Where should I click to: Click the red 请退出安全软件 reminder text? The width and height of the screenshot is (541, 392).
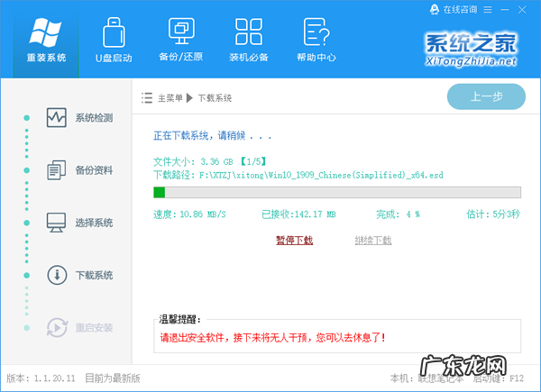(x=272, y=337)
